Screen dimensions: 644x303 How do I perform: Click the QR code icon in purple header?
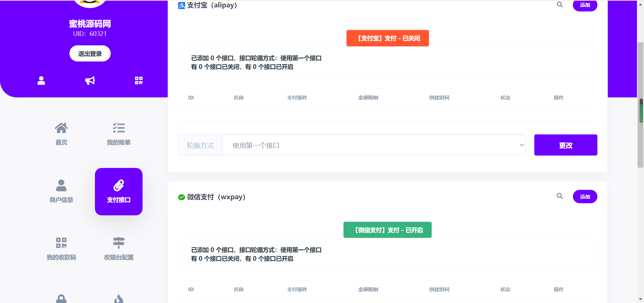pyautogui.click(x=139, y=81)
